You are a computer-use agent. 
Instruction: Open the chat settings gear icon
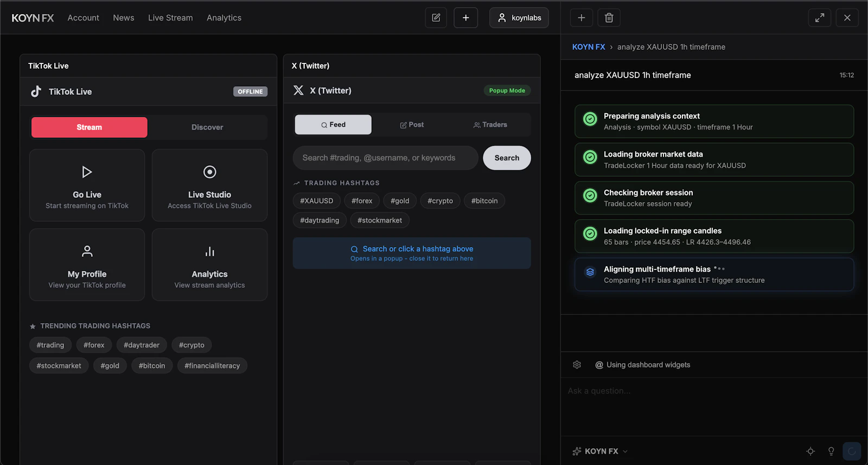577,365
